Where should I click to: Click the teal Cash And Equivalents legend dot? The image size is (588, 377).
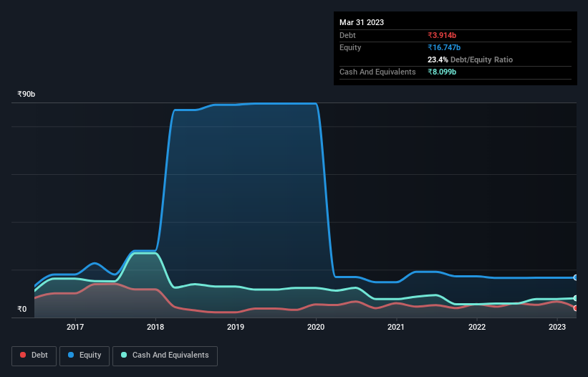coord(124,355)
